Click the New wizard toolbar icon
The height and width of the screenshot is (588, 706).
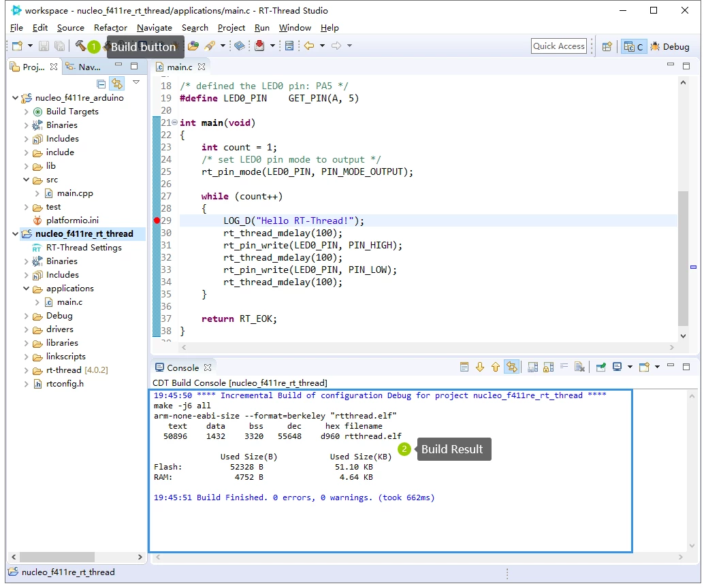[17, 46]
